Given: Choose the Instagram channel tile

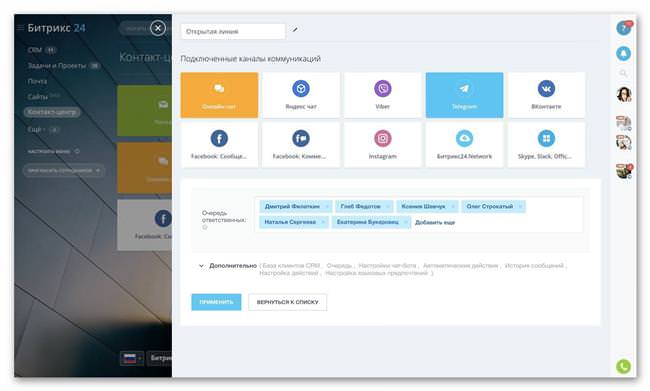Looking at the screenshot, I should tap(382, 145).
